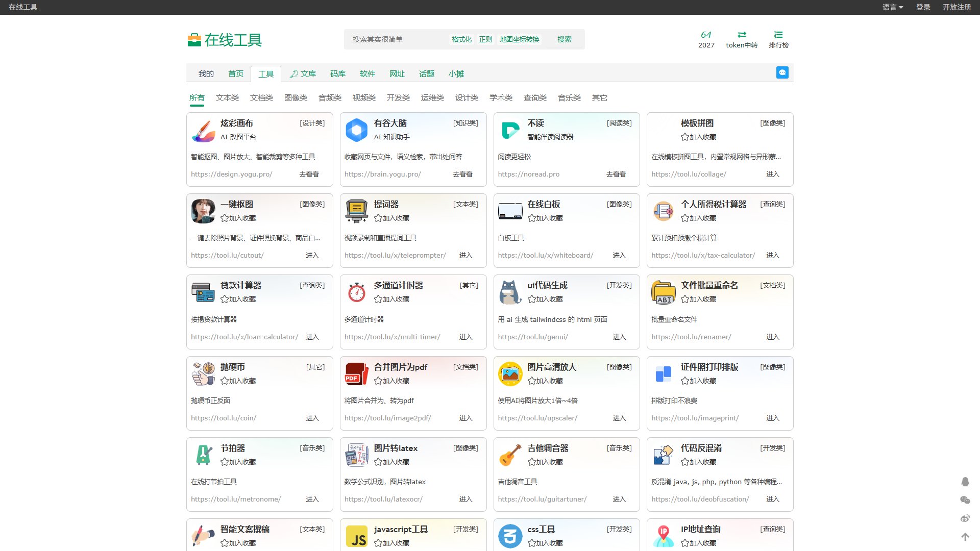The height and width of the screenshot is (551, 980).
Task: Click the Weibo share icon
Action: click(x=965, y=518)
